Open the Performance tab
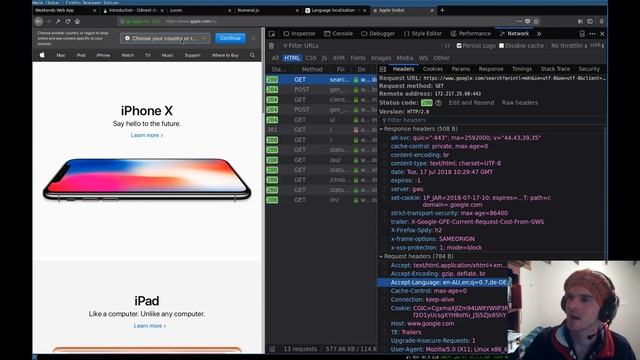The height and width of the screenshot is (360, 640). pos(471,34)
